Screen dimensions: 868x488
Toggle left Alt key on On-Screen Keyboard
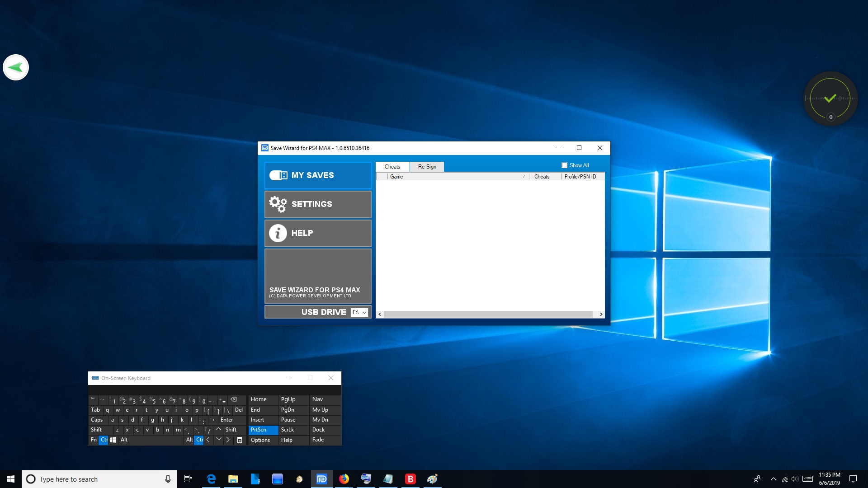point(124,440)
